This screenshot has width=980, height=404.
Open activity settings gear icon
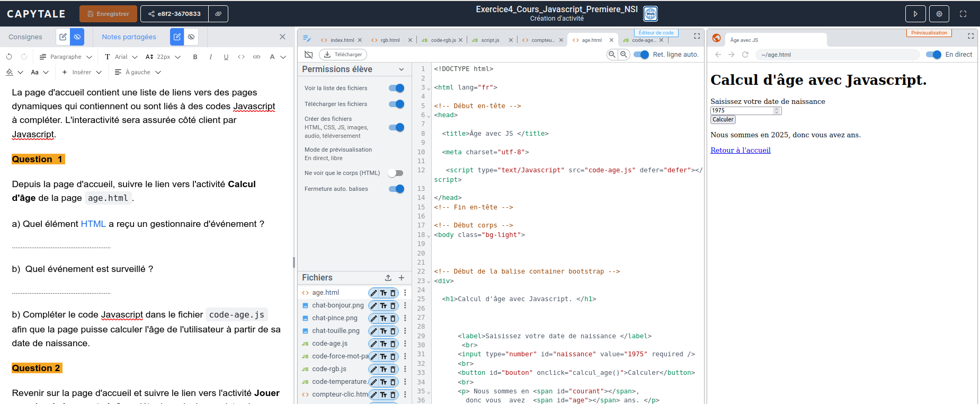click(939, 14)
